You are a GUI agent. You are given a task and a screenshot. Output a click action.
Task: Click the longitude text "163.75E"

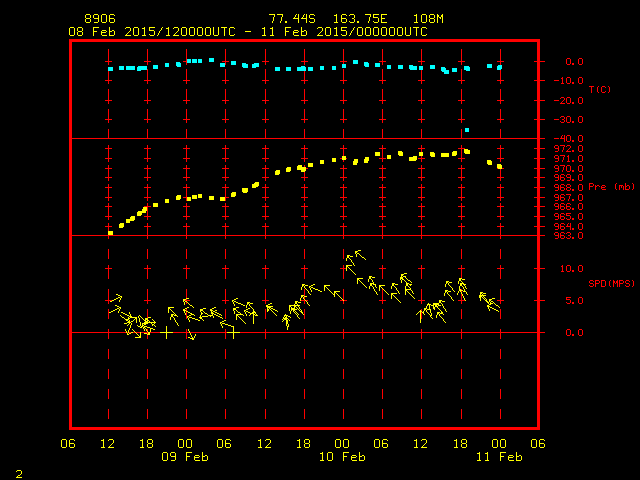360,19
